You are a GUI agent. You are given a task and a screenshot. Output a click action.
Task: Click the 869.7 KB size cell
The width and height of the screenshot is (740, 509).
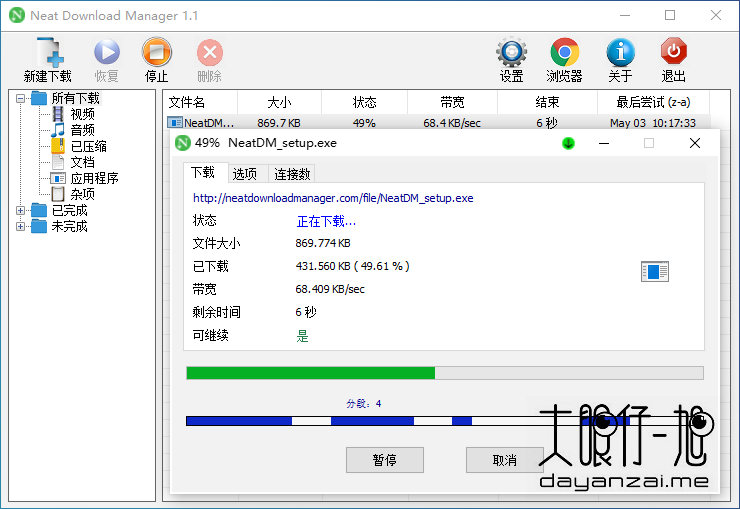(279, 123)
